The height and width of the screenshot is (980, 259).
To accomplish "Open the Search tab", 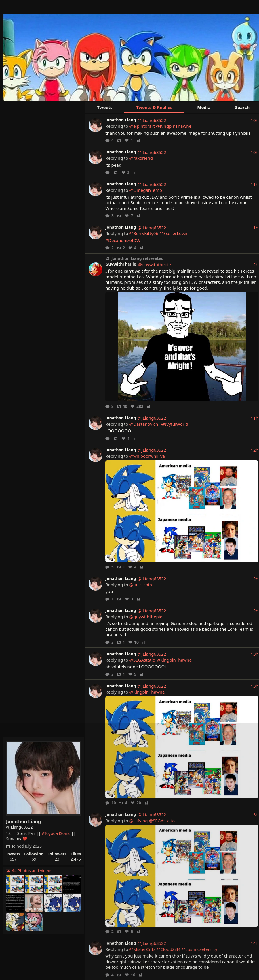I will click(x=242, y=108).
